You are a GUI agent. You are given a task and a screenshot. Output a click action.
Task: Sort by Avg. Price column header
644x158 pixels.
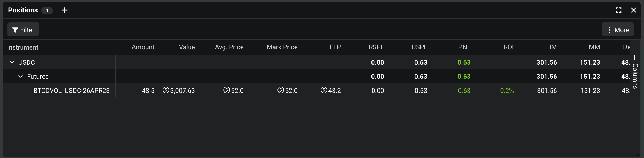tap(229, 47)
